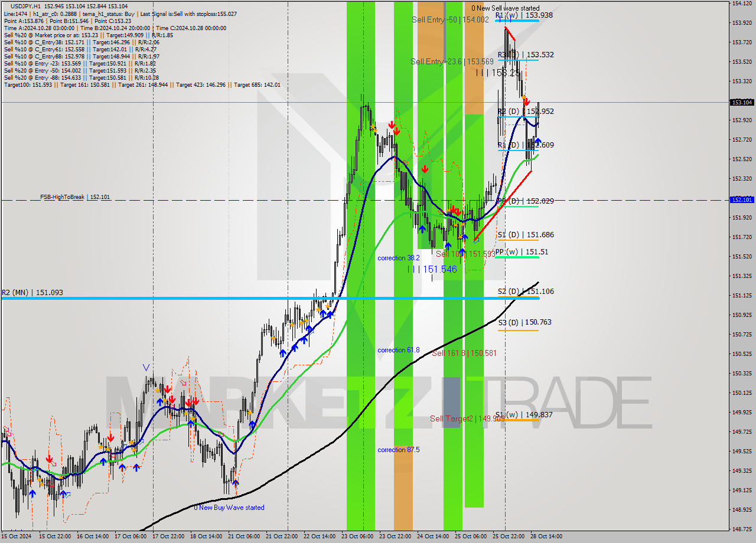This screenshot has width=756, height=543.
Task: Click the 'Sell Target2 | 149.909' label
Action: point(467,418)
